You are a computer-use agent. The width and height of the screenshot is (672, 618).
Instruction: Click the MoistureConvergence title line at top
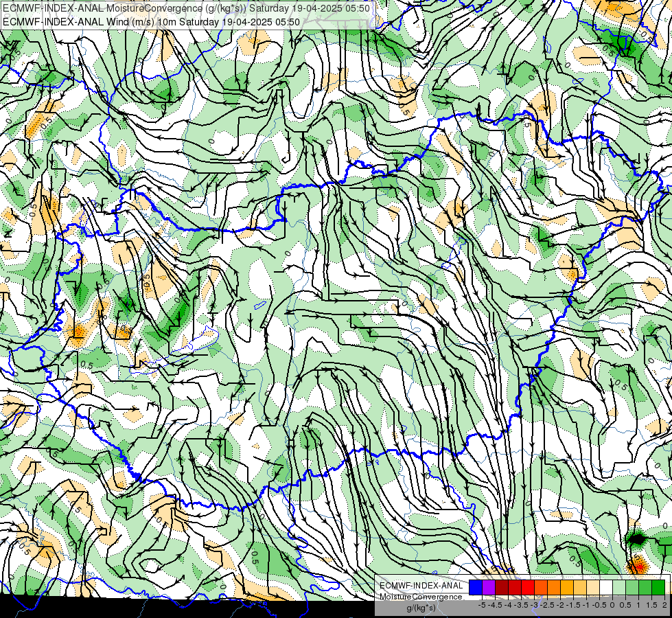[186, 8]
